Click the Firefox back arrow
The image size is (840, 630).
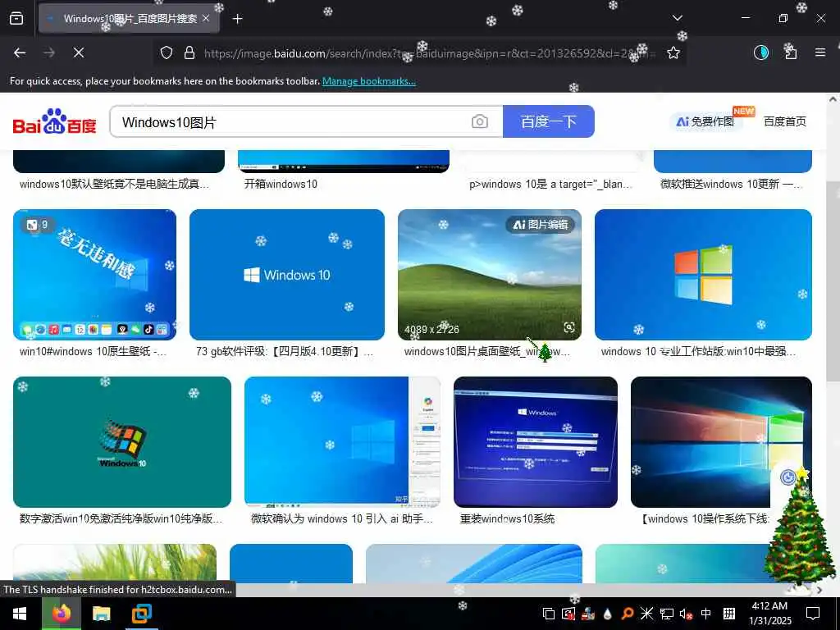(20, 52)
